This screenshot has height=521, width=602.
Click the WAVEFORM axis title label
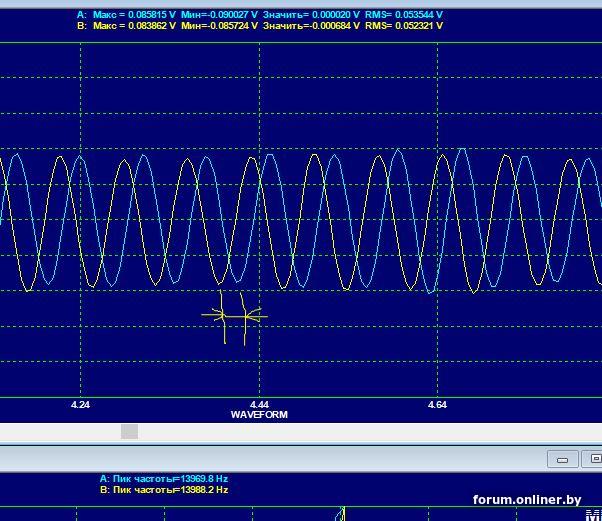click(x=259, y=414)
